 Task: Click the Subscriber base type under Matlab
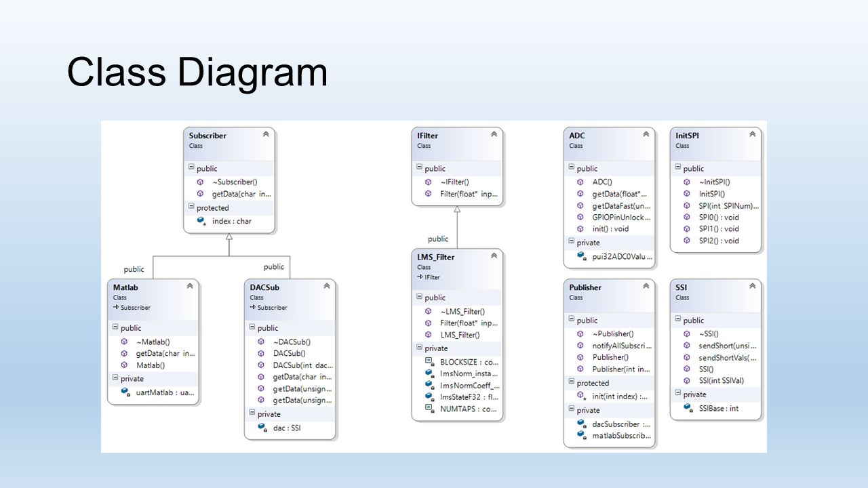(135, 307)
